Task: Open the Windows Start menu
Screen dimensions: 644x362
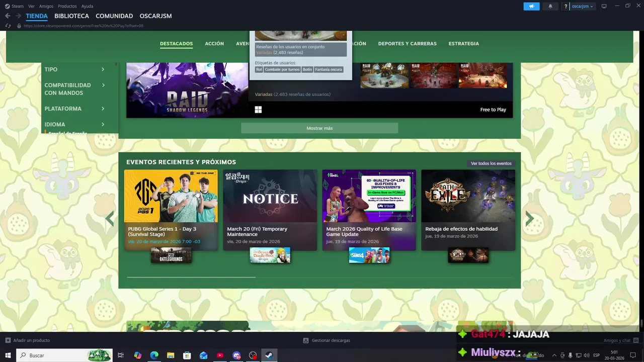Action: [8, 355]
